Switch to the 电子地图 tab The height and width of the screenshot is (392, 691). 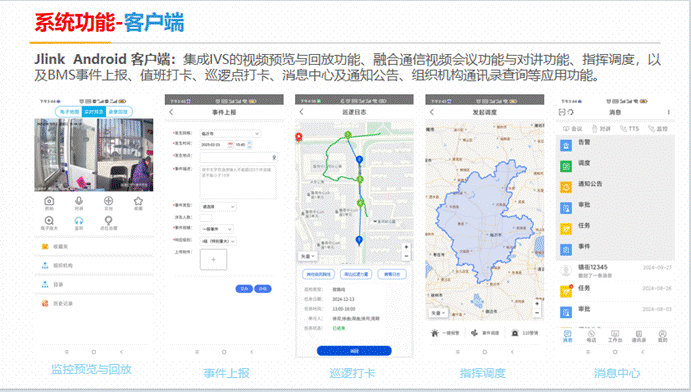pyautogui.click(x=69, y=112)
